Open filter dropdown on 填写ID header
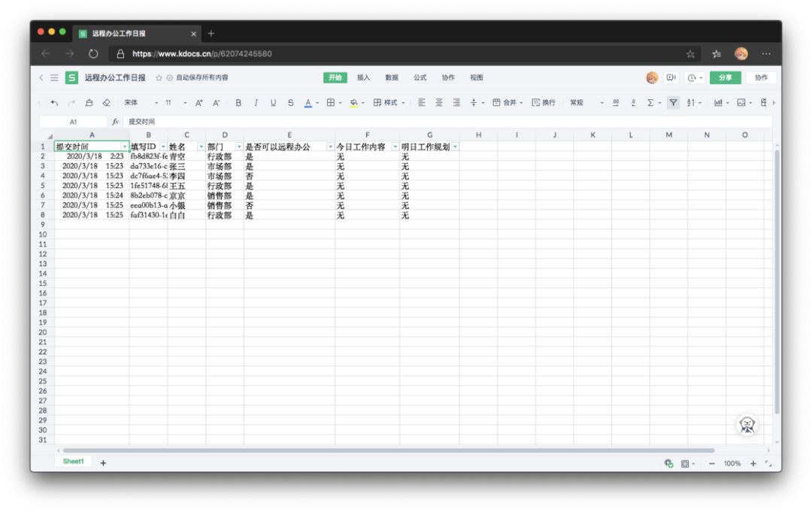The height and width of the screenshot is (512, 812). [x=163, y=147]
